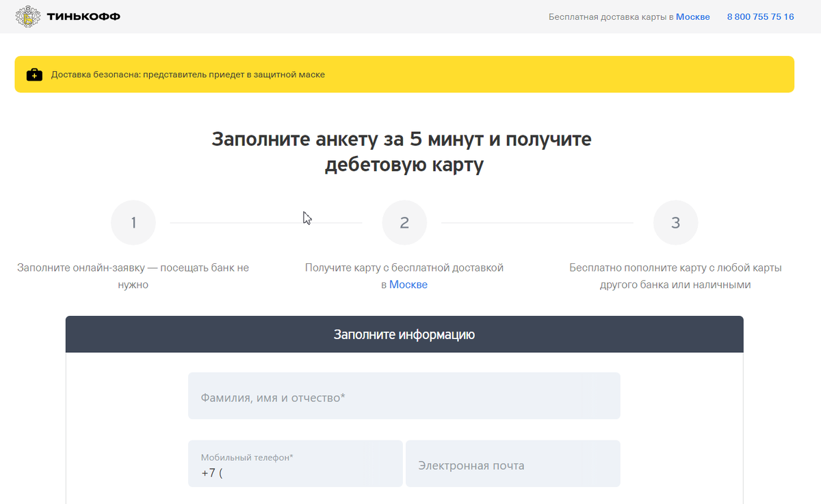Select step circle number 1
Screen dimensions: 821x504
coord(133,222)
